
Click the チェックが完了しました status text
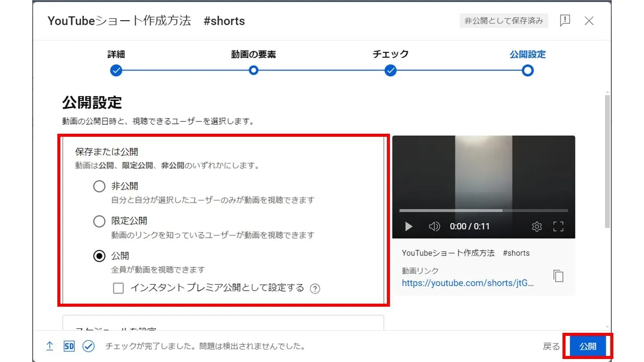[x=205, y=346]
